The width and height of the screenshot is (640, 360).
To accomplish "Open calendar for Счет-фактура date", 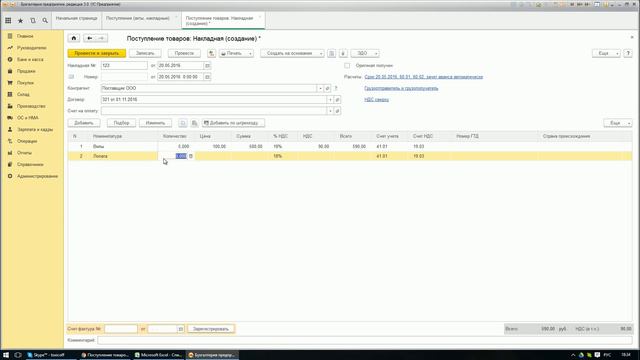I will click(180, 329).
